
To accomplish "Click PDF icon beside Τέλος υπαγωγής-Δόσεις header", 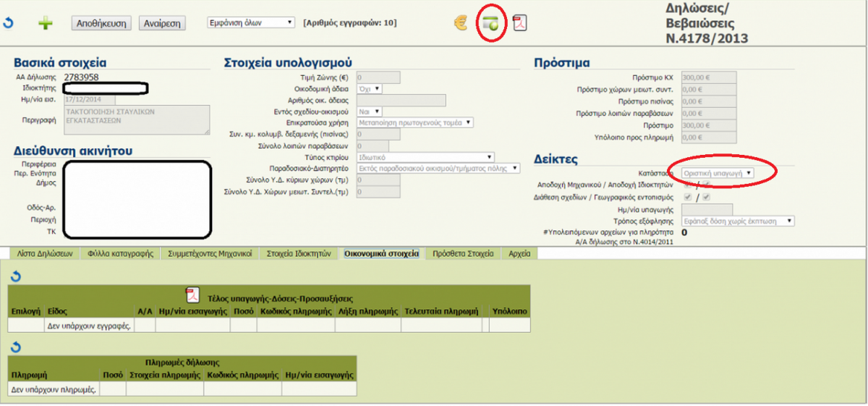I will tap(192, 295).
